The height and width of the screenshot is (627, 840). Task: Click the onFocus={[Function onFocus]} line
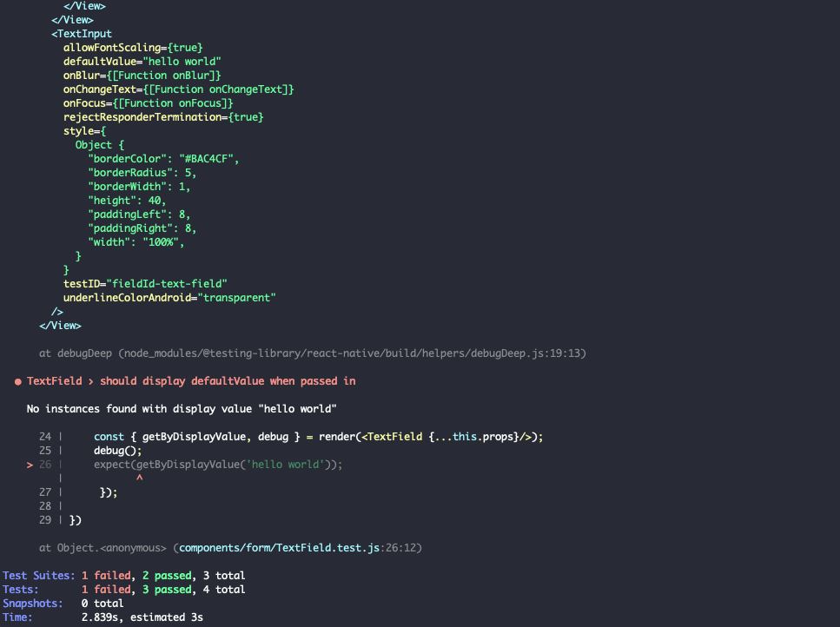point(148,103)
